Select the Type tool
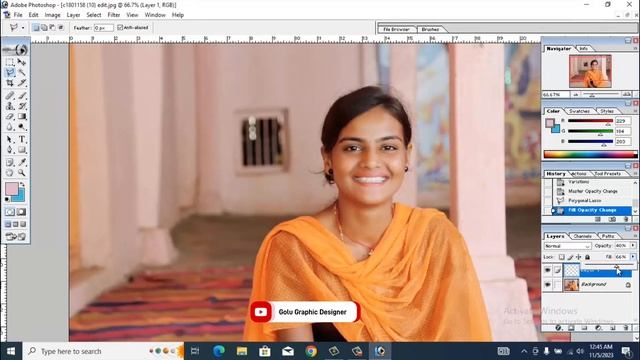 (22, 140)
